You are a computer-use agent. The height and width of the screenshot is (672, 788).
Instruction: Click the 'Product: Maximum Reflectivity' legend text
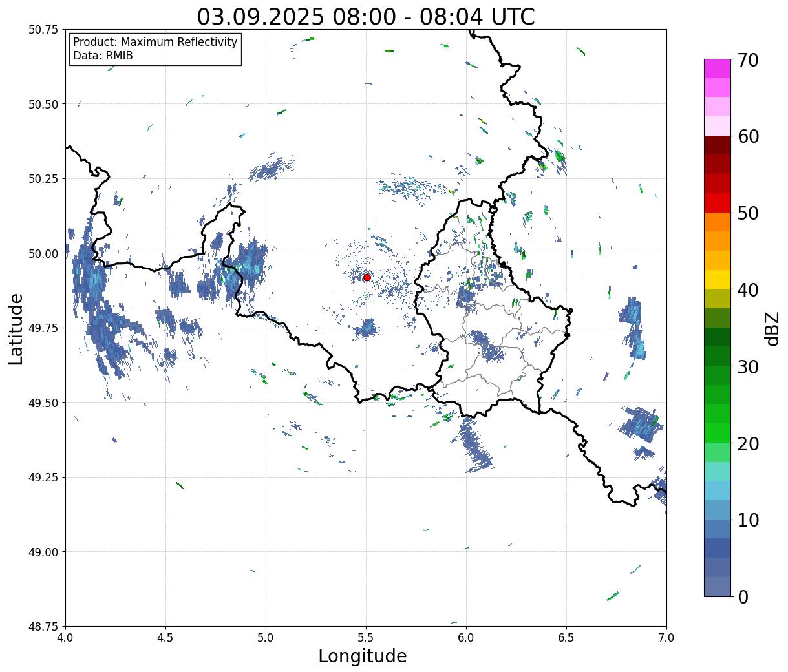tap(155, 42)
